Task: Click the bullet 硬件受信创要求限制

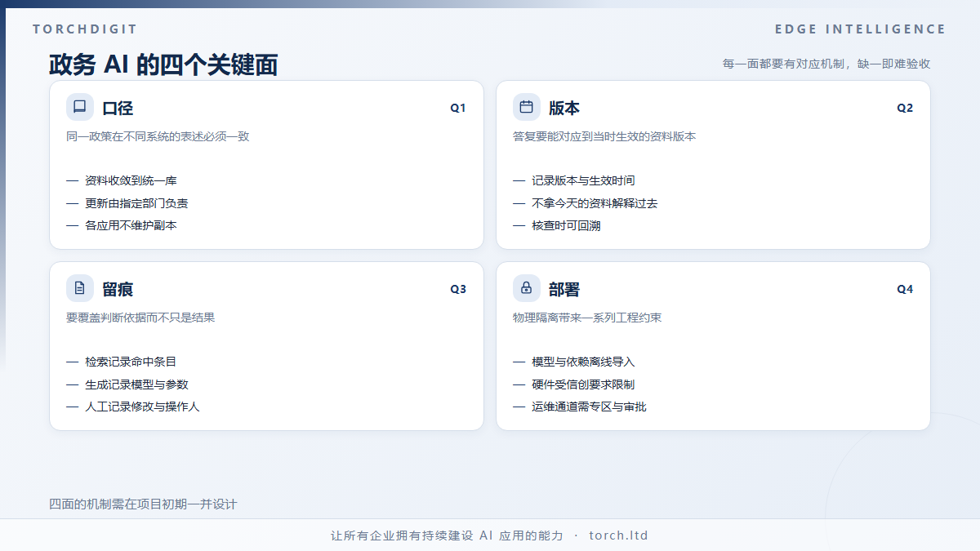Action: pos(583,384)
